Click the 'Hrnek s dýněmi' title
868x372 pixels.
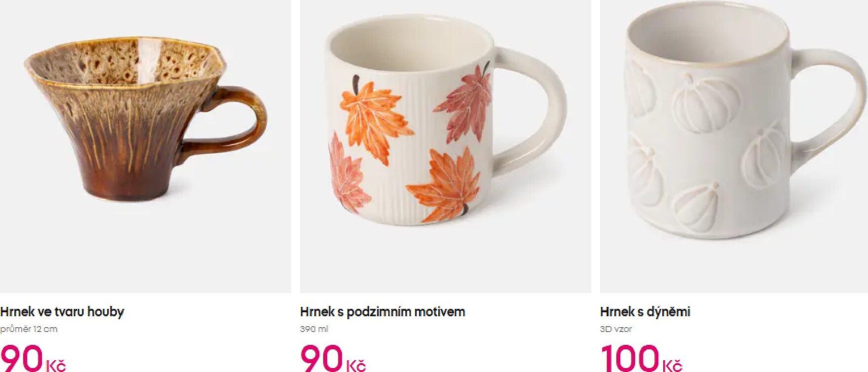coord(645,312)
